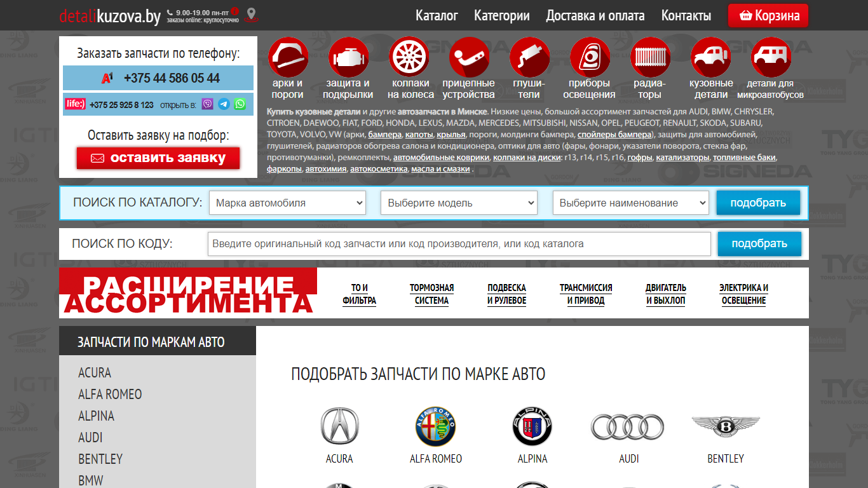Select the 'Тормозная система' tab

click(x=432, y=294)
